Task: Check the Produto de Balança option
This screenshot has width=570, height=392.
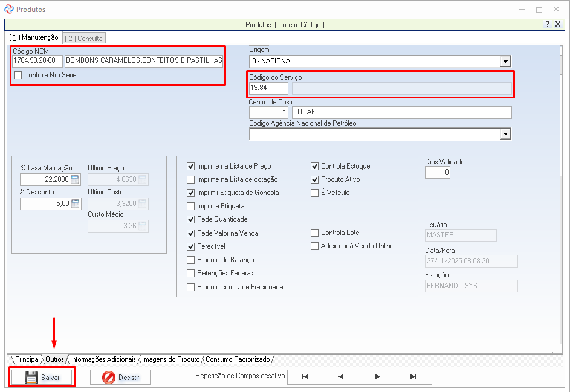Action: coord(191,260)
